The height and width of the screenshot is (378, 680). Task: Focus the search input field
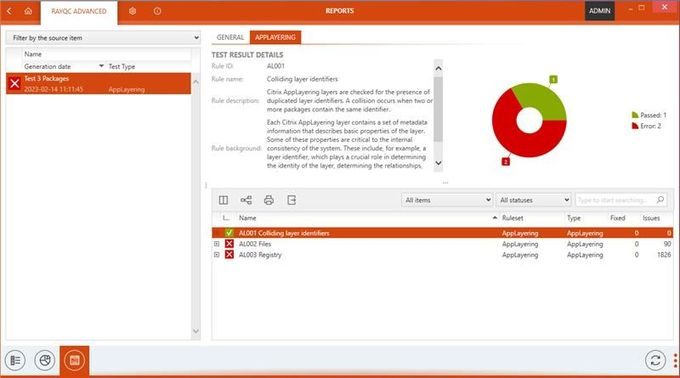pos(615,200)
